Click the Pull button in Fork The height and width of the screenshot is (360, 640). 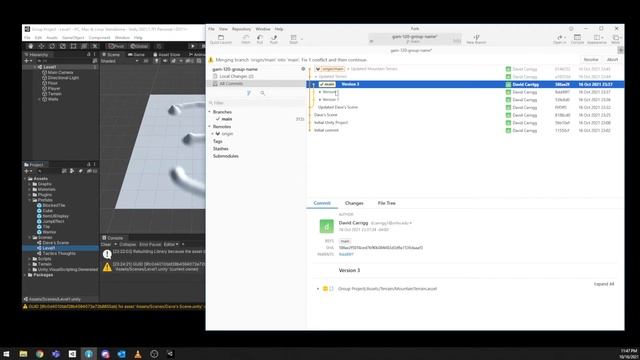pyautogui.click(x=260, y=39)
